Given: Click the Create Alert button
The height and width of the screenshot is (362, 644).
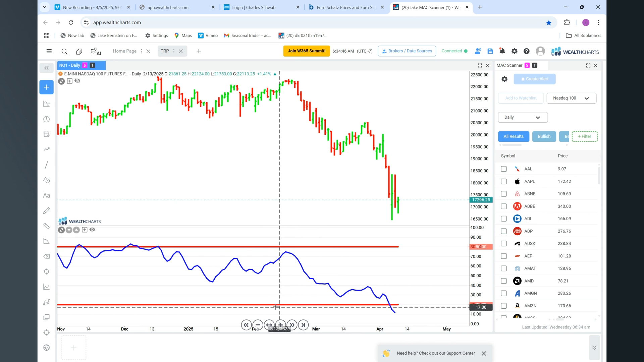Looking at the screenshot, I should pyautogui.click(x=535, y=79).
